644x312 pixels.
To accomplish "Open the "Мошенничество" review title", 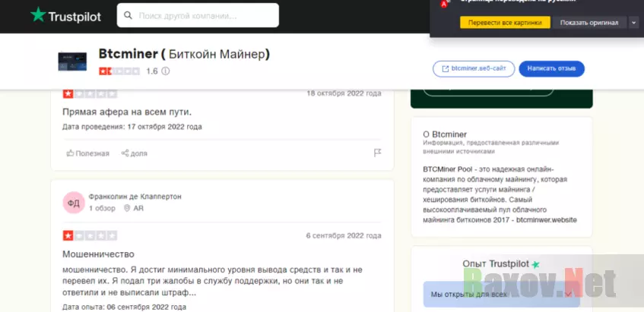I will coord(98,254).
